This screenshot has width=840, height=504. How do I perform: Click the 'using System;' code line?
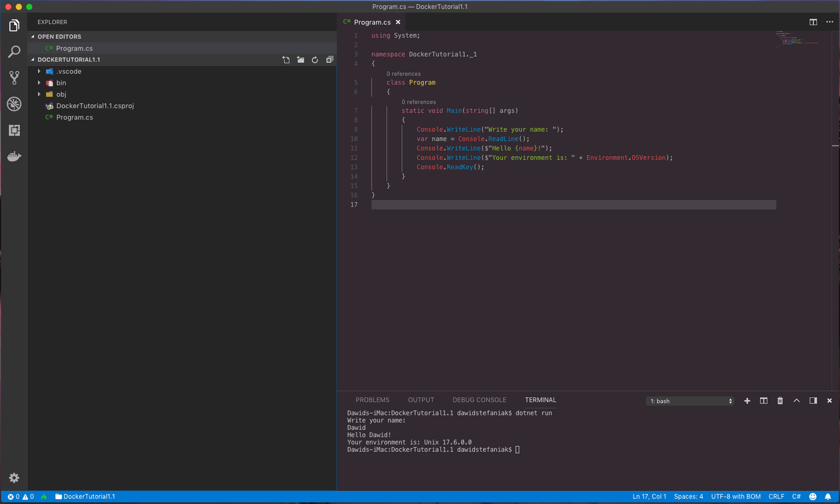(395, 36)
